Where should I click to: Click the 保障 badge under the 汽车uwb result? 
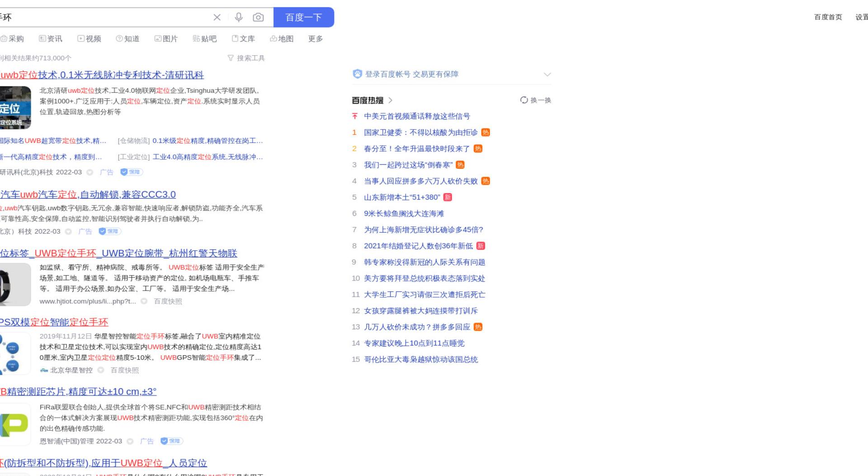tap(110, 231)
